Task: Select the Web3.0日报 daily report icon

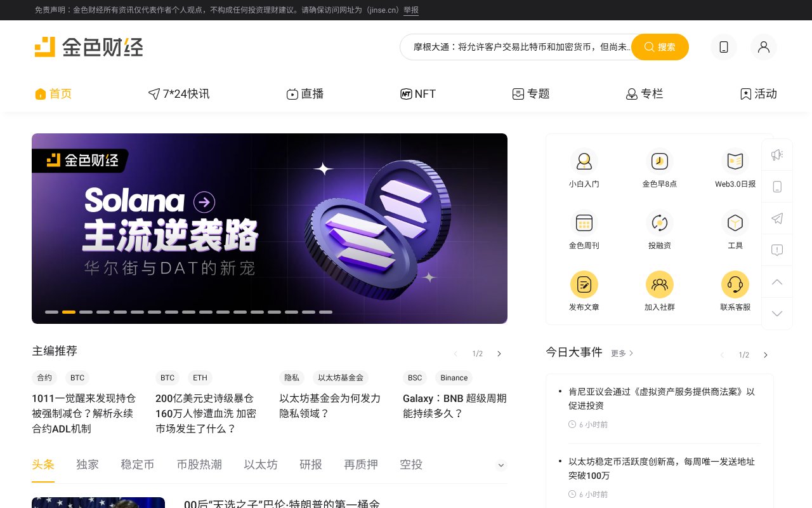Action: pos(735,161)
